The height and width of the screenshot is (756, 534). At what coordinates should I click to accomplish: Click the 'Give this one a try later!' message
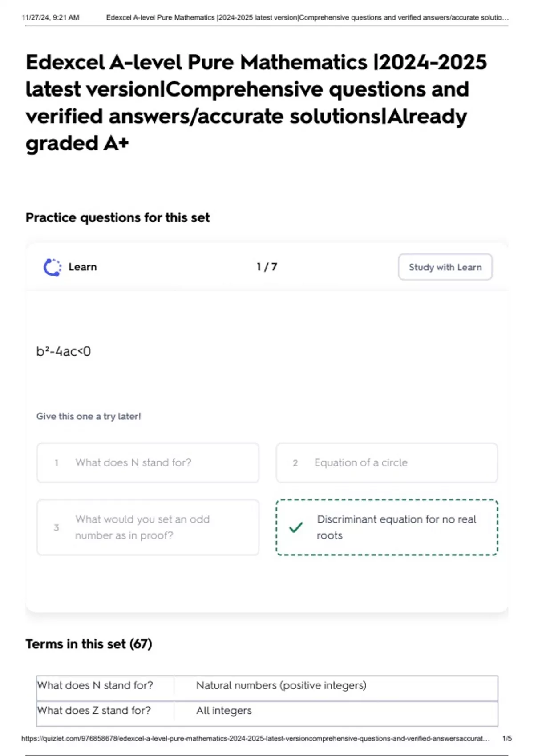89,417
